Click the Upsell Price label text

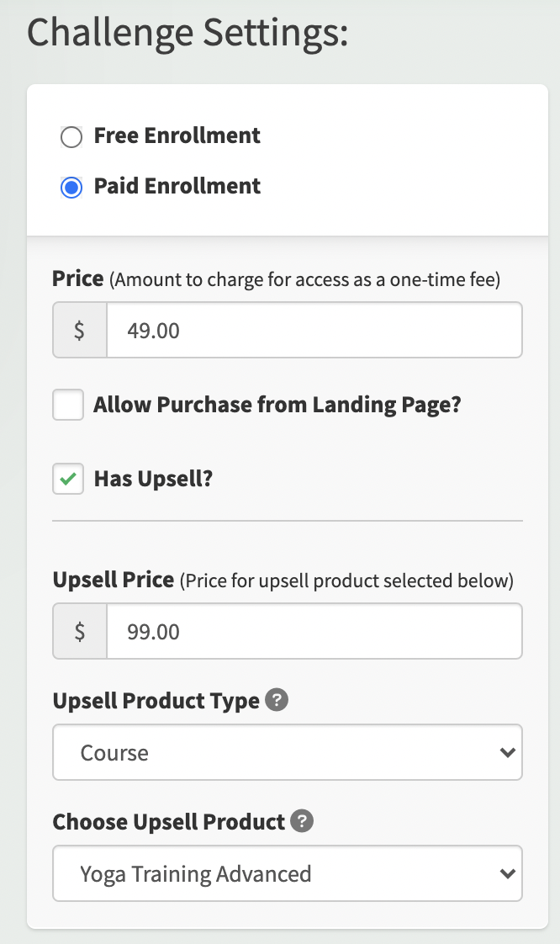coord(114,580)
